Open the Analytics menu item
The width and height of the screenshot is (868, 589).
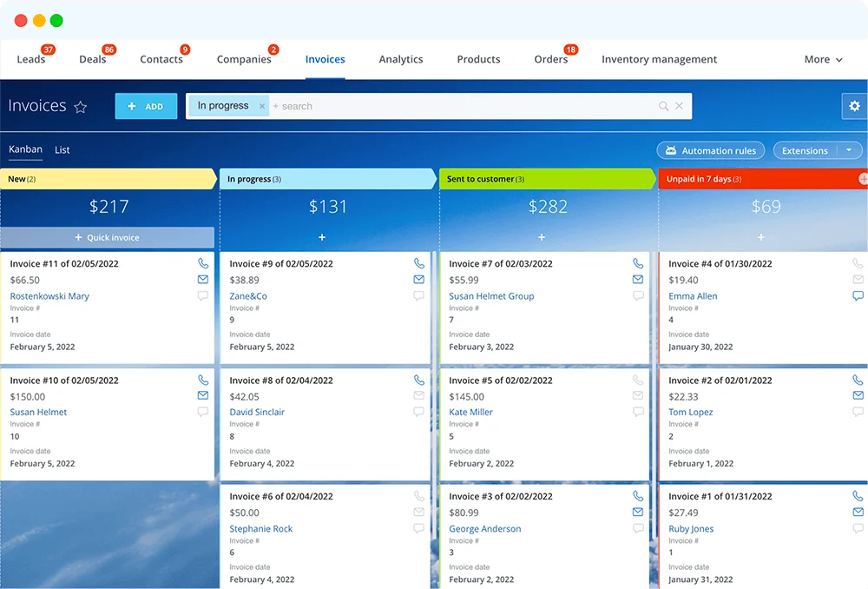[x=401, y=59]
